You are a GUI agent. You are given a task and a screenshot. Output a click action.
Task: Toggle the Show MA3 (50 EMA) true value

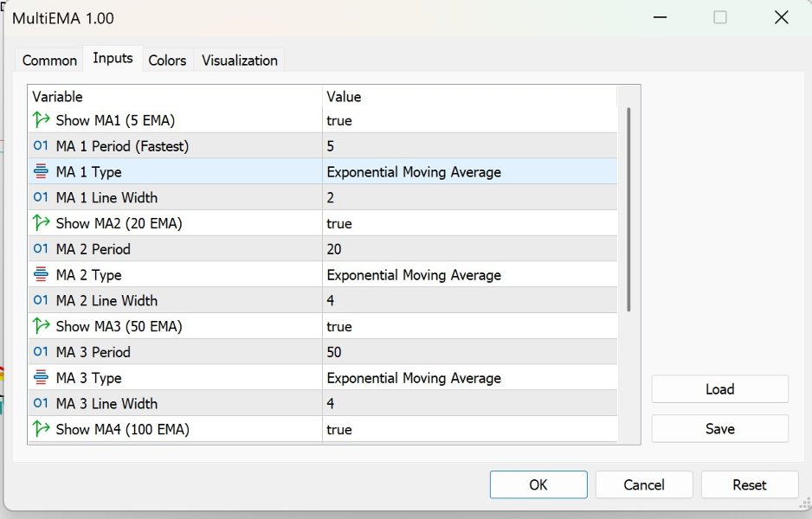coord(339,326)
